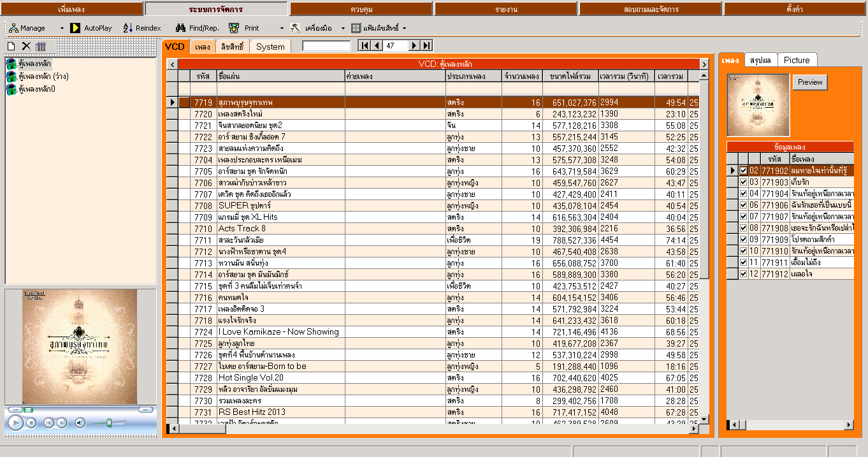This screenshot has width=868, height=457.
Task: Adjust the media player volume slider
Action: [x=109, y=423]
